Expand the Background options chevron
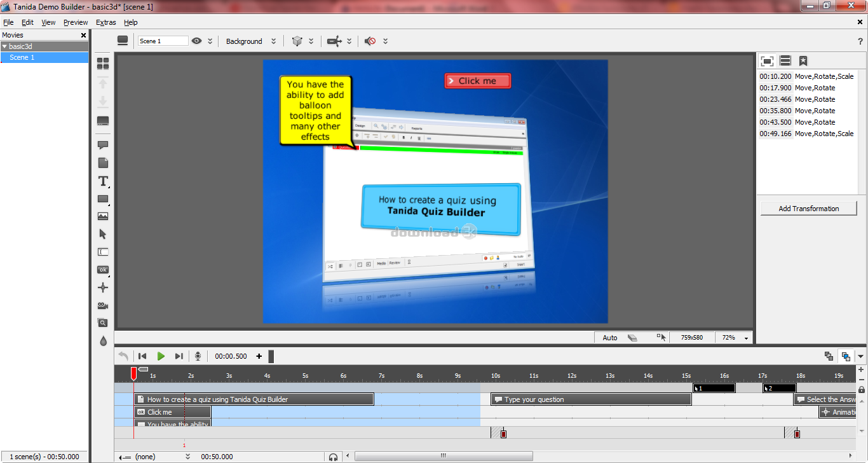This screenshot has width=868, height=463. pyautogui.click(x=274, y=41)
